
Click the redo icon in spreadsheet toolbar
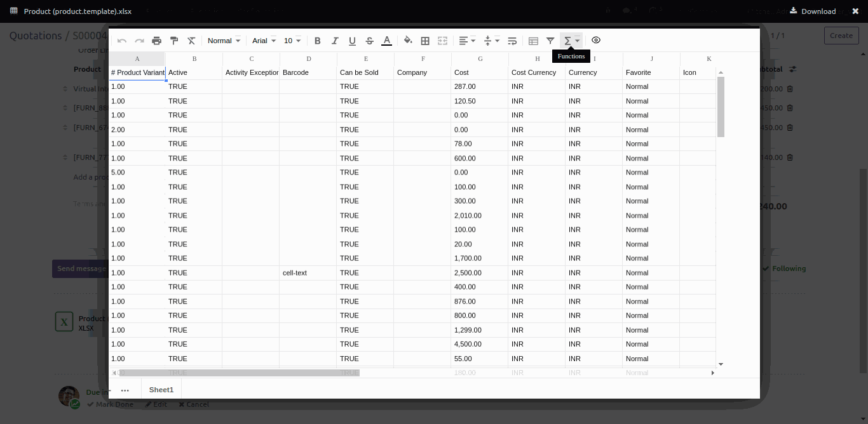139,41
